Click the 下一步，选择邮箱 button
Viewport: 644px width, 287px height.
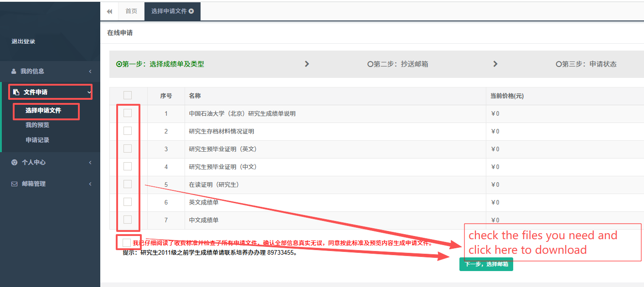pyautogui.click(x=486, y=264)
